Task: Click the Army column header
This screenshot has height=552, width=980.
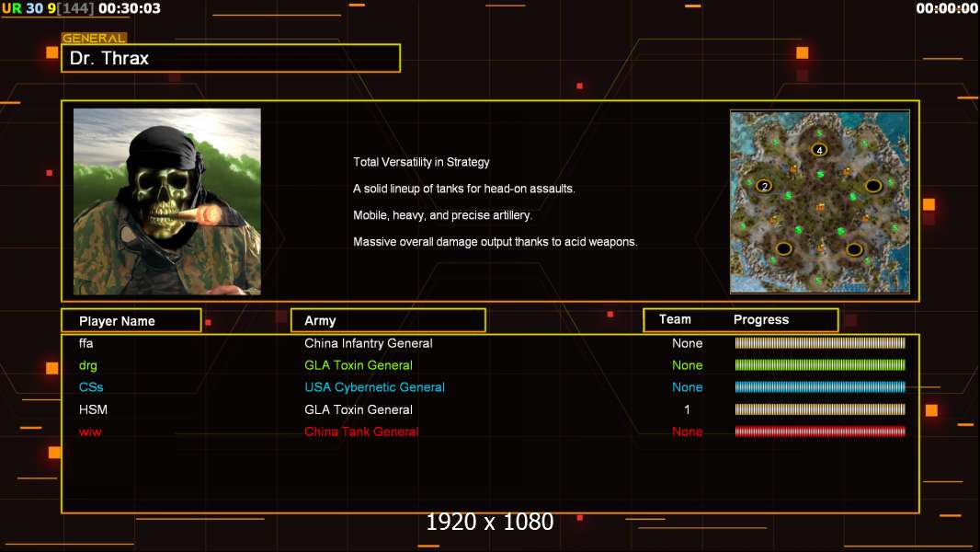Action: click(x=388, y=321)
